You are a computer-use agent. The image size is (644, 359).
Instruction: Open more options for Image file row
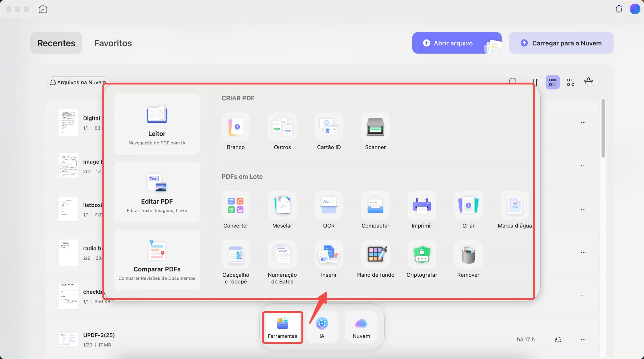583,166
